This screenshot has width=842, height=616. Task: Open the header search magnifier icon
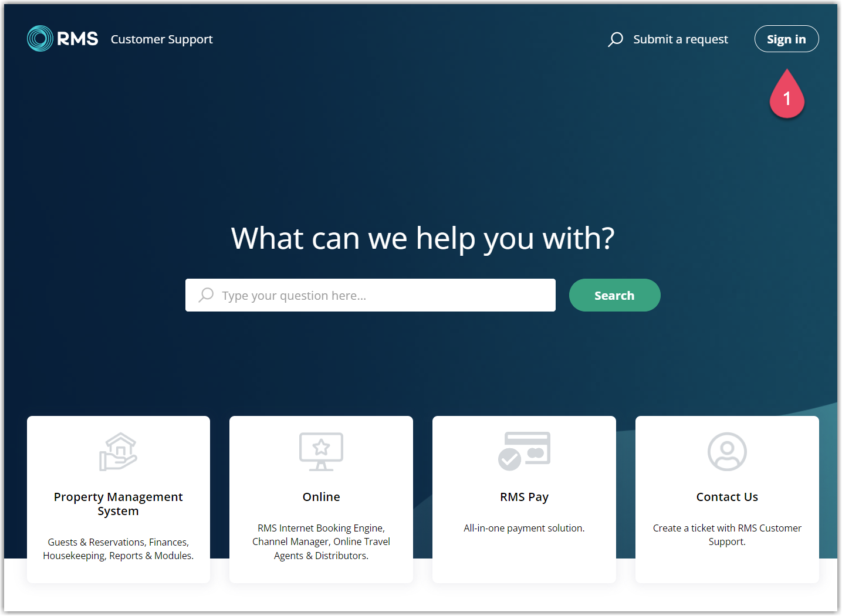[616, 39]
